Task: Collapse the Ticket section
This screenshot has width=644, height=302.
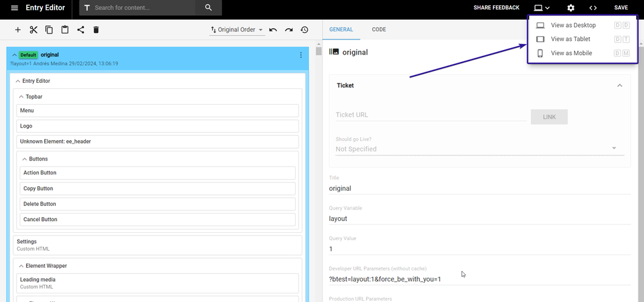Action: [x=619, y=86]
